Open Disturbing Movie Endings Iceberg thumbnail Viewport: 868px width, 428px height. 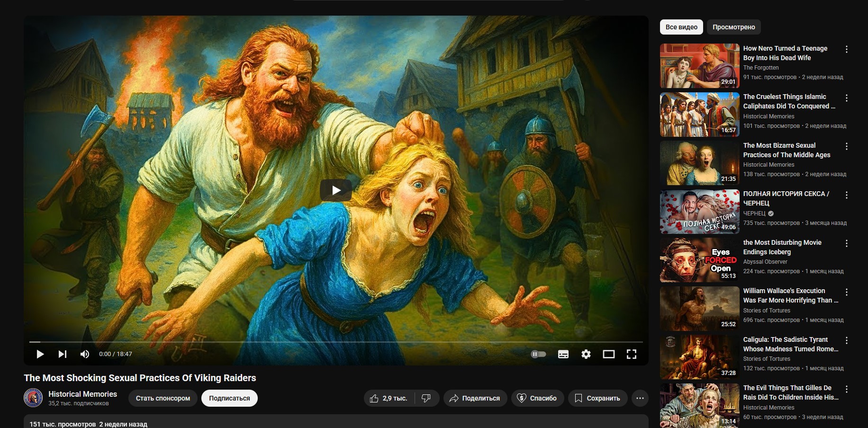(700, 260)
